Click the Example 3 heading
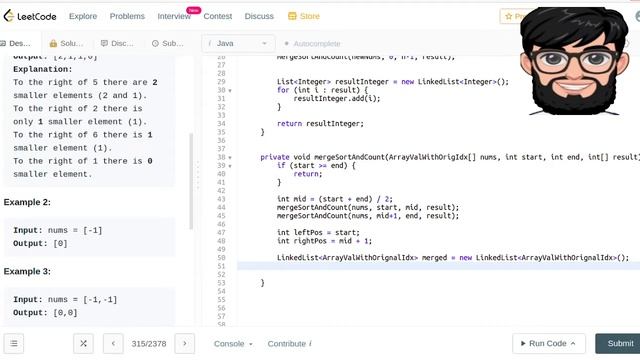640x360 pixels. 27,271
